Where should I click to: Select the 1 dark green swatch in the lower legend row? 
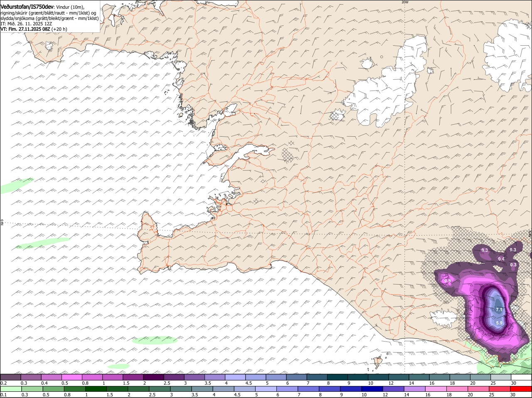pos(96,389)
